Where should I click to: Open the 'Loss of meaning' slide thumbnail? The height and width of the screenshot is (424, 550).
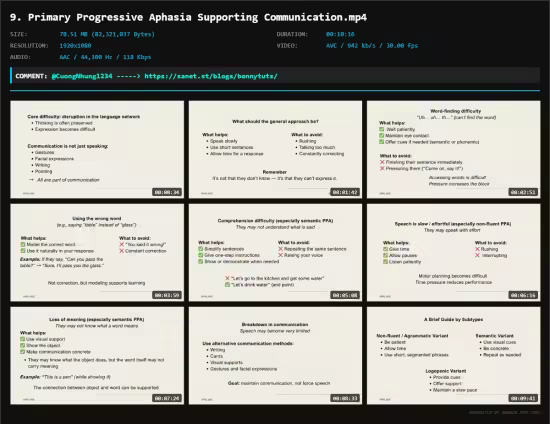pos(97,356)
